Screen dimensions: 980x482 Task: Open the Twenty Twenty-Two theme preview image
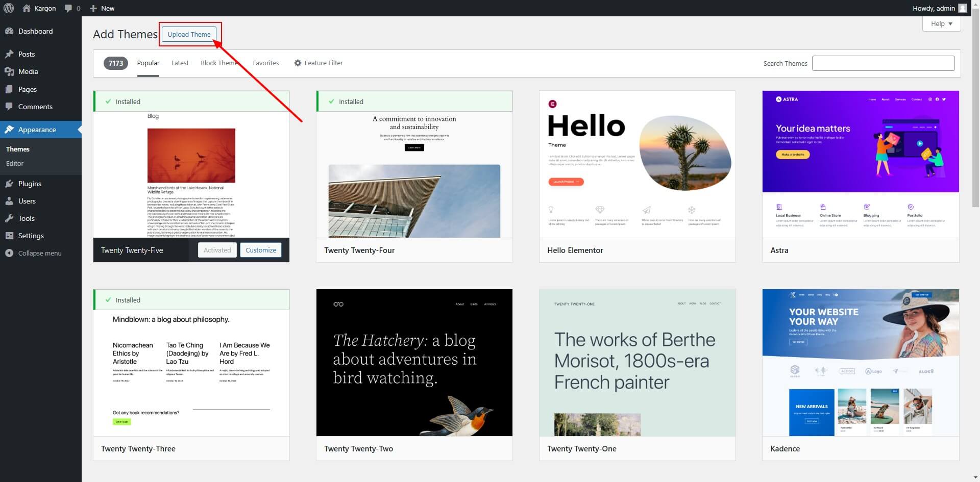(x=414, y=363)
